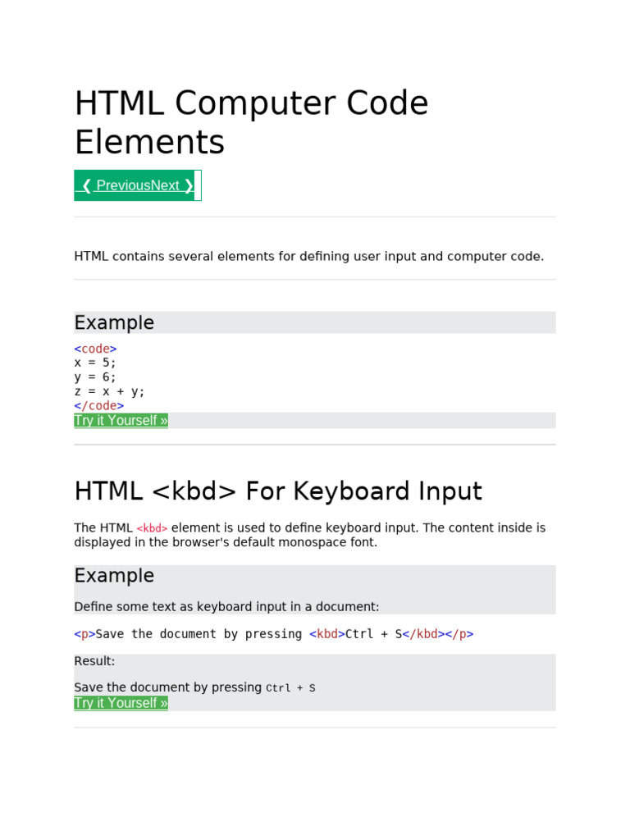This screenshot has width=630, height=840.
Task: Click the opening <code> tag
Action: coord(95,349)
